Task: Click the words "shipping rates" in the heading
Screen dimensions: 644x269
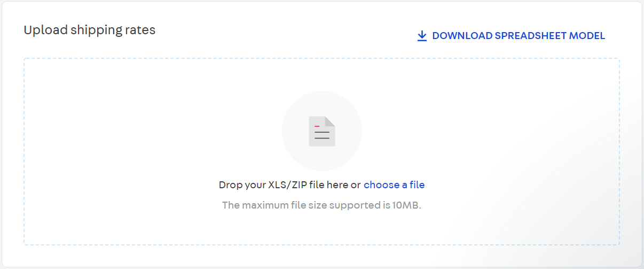Action: coord(112,30)
